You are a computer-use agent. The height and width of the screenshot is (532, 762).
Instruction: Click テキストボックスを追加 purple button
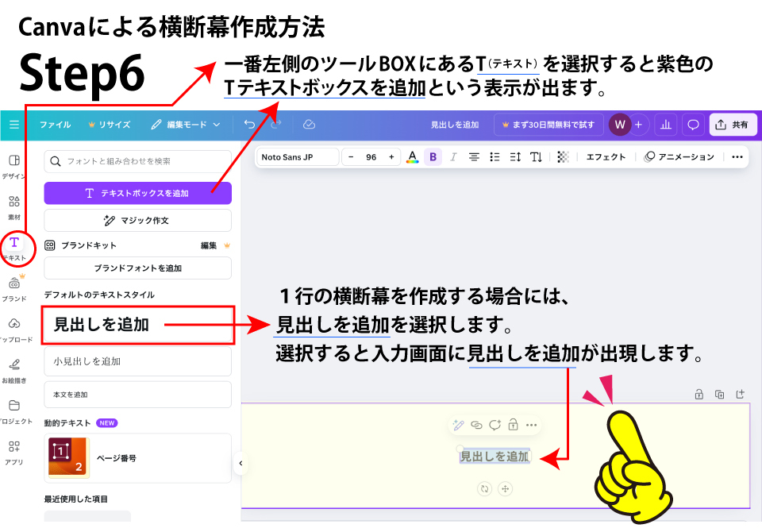point(137,193)
